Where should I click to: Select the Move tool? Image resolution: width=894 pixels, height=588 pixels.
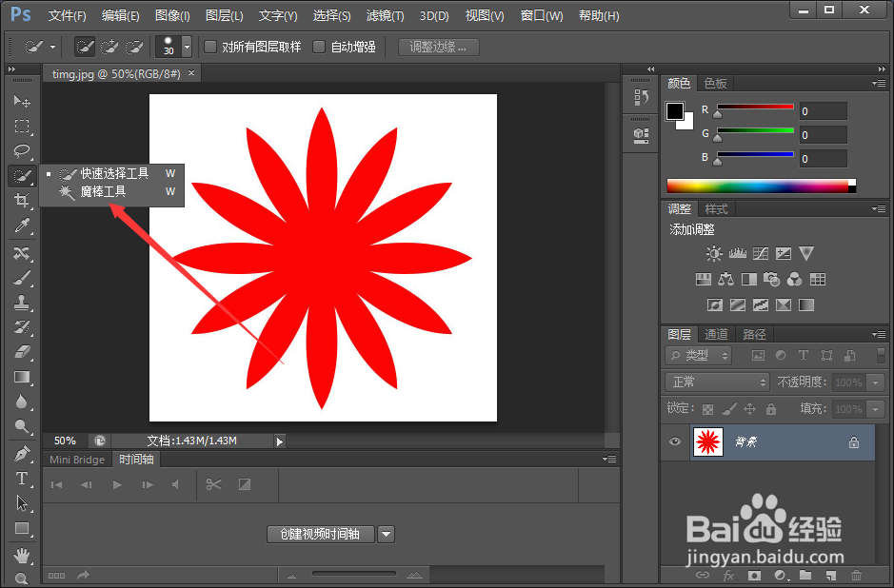pyautogui.click(x=22, y=101)
